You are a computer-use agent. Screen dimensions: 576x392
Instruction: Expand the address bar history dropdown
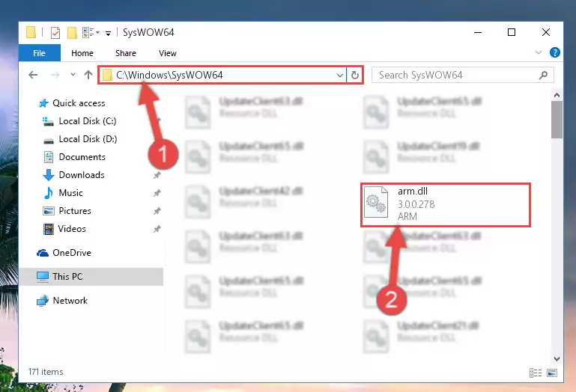(340, 76)
